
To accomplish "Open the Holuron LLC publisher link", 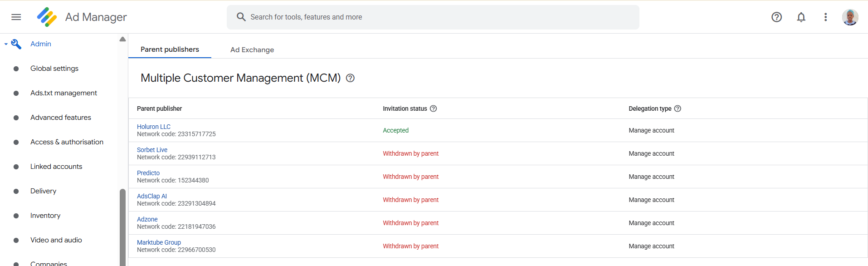I will point(154,127).
